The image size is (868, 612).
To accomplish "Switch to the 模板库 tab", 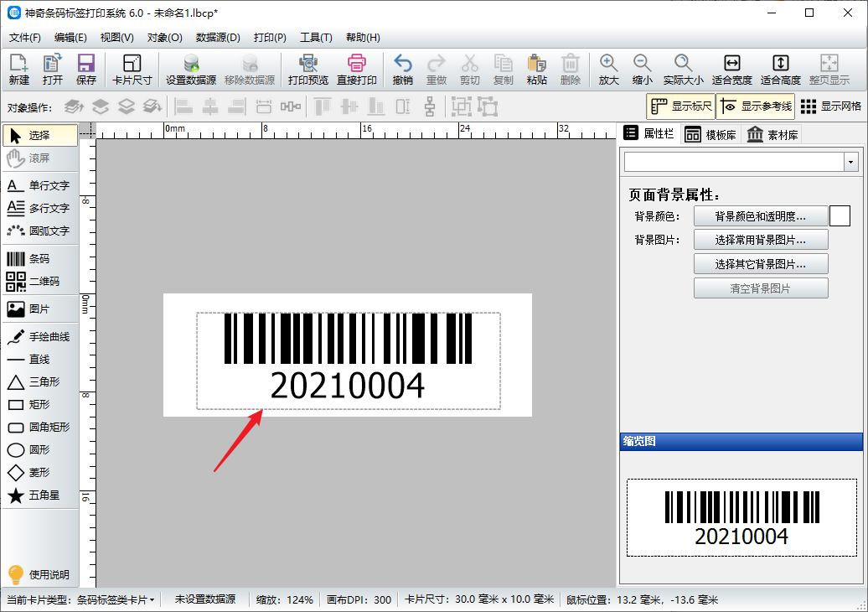I will [710, 135].
